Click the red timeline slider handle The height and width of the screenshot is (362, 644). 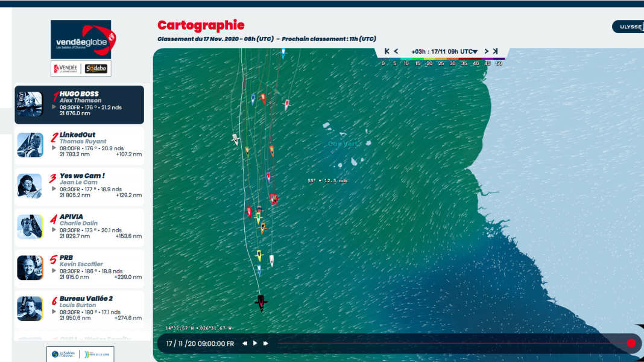coord(631,343)
